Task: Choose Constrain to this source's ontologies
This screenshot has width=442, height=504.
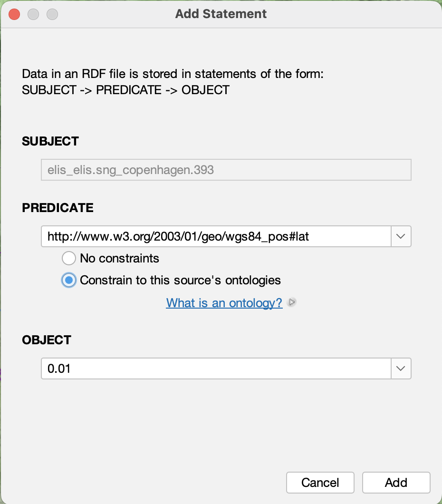Action: coord(69,280)
